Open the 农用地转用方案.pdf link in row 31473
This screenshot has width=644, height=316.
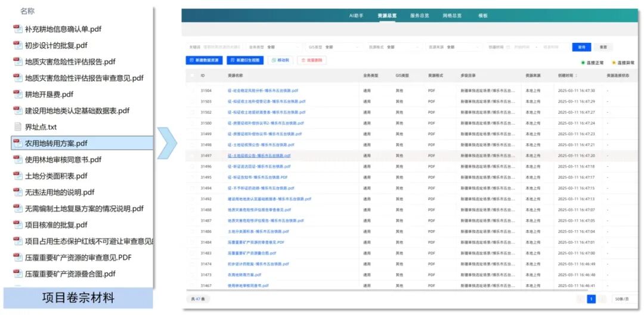(244, 274)
